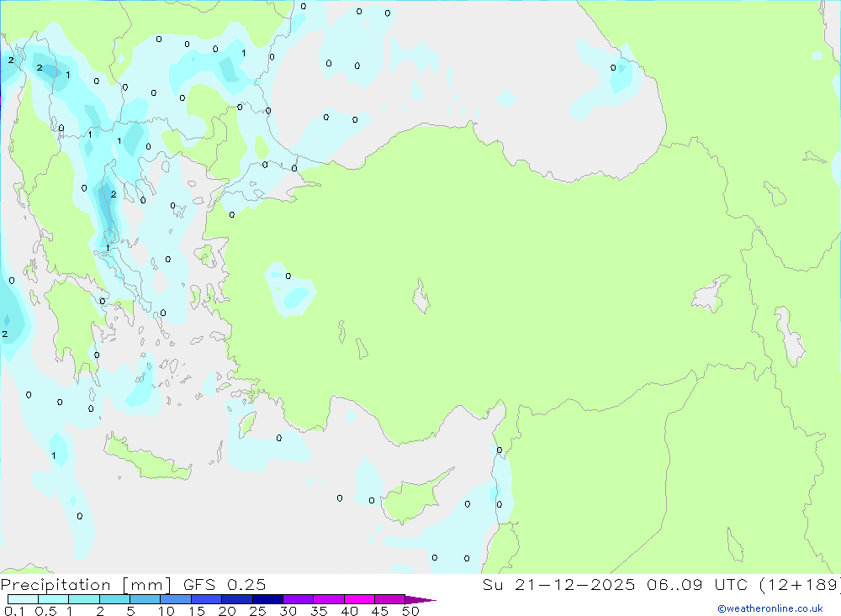Select the 0.5–1 mm legend color box
Image resolution: width=841 pixels, height=616 pixels.
tap(54, 599)
